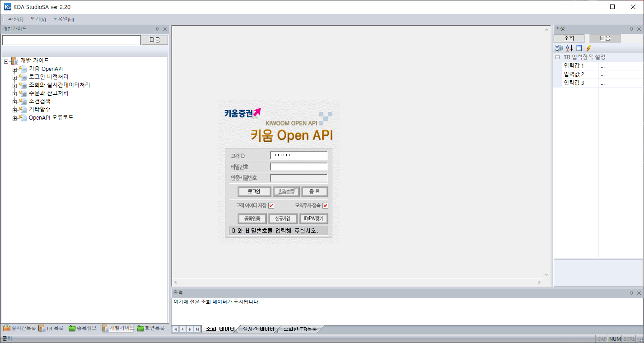Pin the 속성 panel

pyautogui.click(x=631, y=29)
